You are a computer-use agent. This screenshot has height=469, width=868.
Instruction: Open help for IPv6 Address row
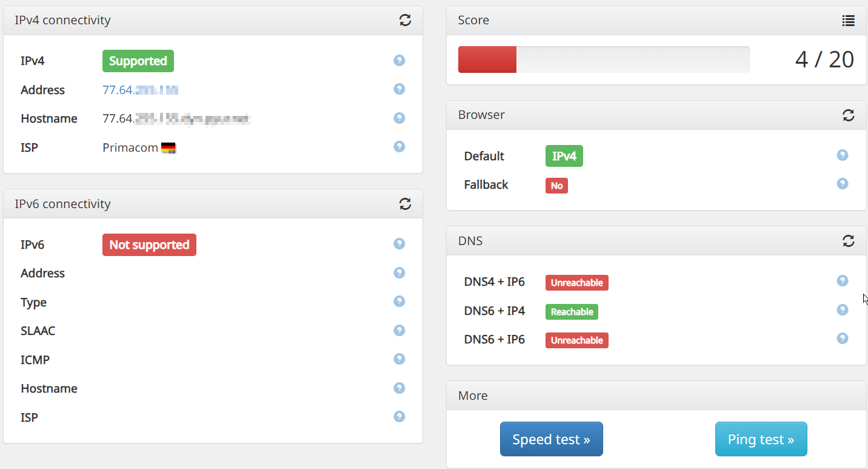click(x=399, y=272)
